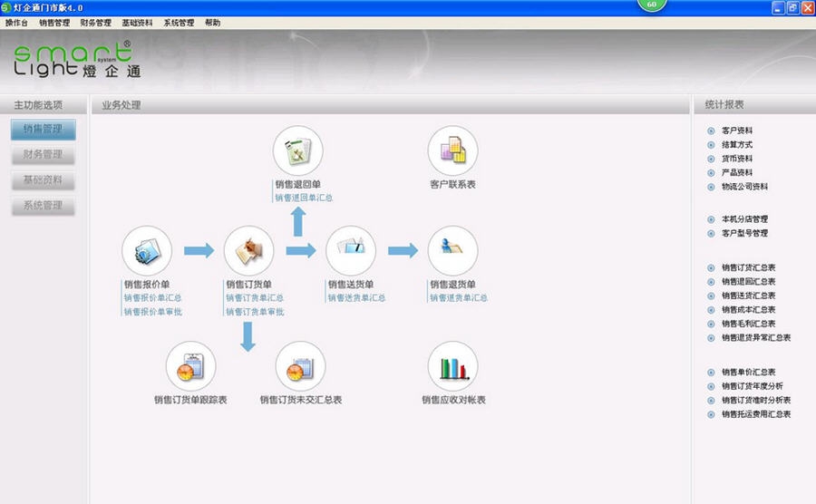The image size is (816, 504).
Task: Select 系统管理 button in left sidebar
Action: 44,206
